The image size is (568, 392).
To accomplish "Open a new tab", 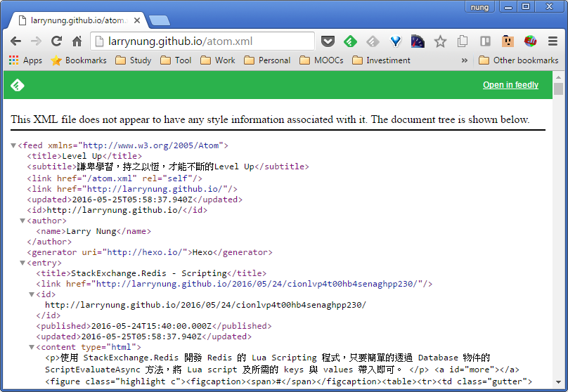I will [160, 20].
